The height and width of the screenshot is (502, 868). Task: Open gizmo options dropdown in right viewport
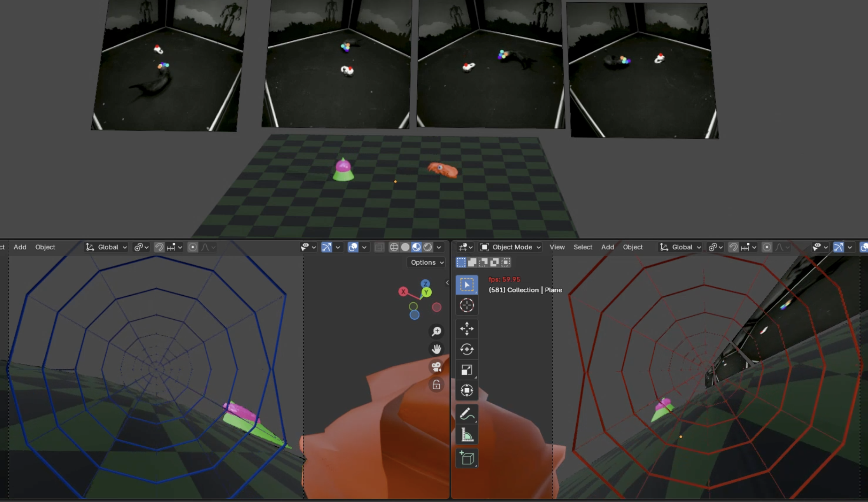point(850,247)
